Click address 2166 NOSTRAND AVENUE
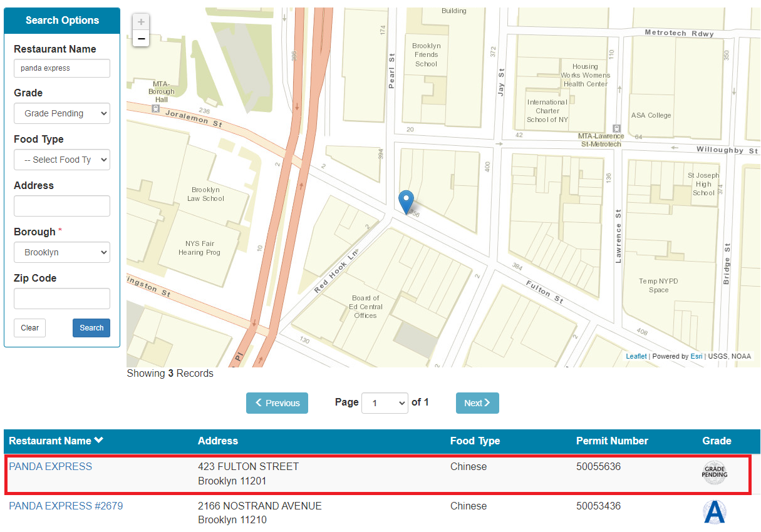 (260, 506)
